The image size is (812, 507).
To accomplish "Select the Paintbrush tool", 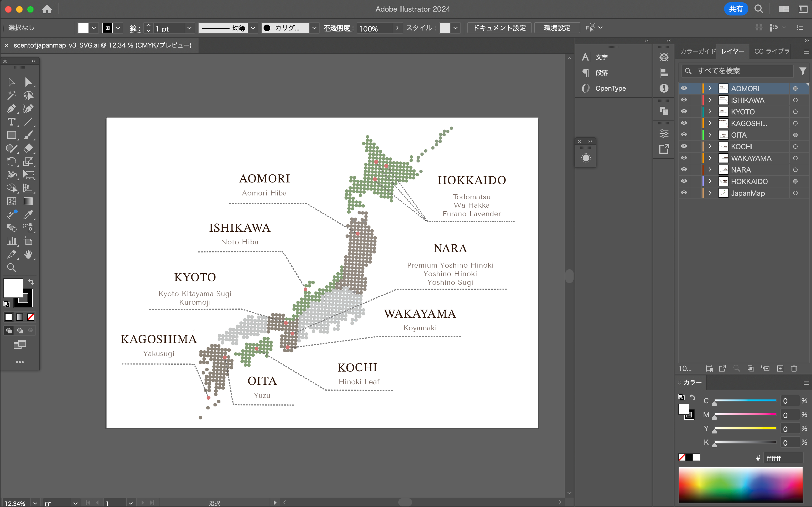I will click(28, 135).
